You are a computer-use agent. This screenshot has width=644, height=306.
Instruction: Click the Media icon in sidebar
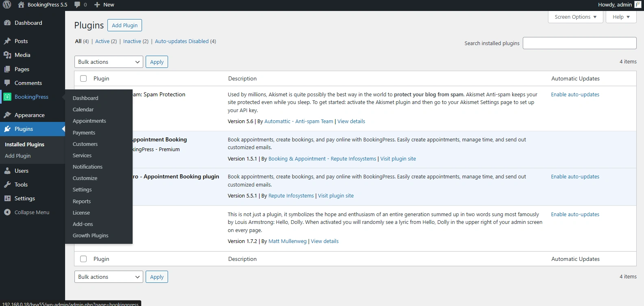click(x=7, y=55)
